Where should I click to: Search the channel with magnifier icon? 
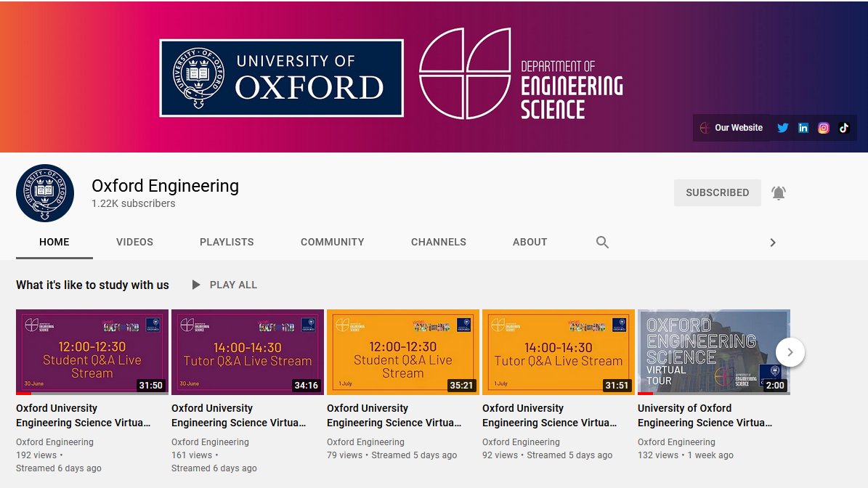coord(602,243)
